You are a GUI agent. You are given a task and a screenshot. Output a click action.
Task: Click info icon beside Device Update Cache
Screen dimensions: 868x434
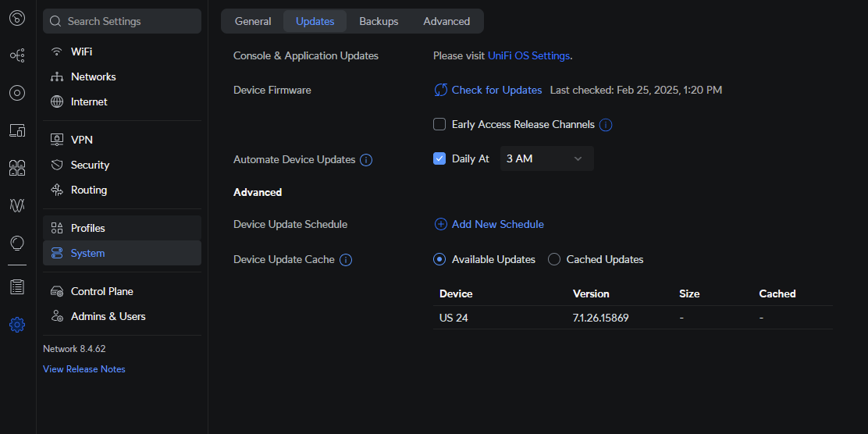(346, 260)
